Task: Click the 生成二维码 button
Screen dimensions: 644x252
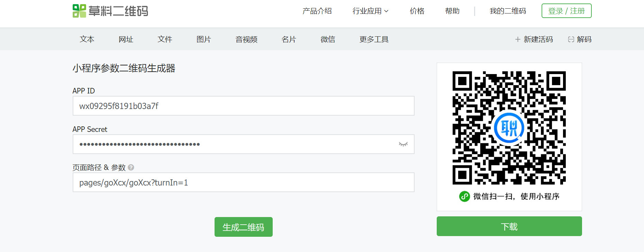Action: [x=244, y=227]
